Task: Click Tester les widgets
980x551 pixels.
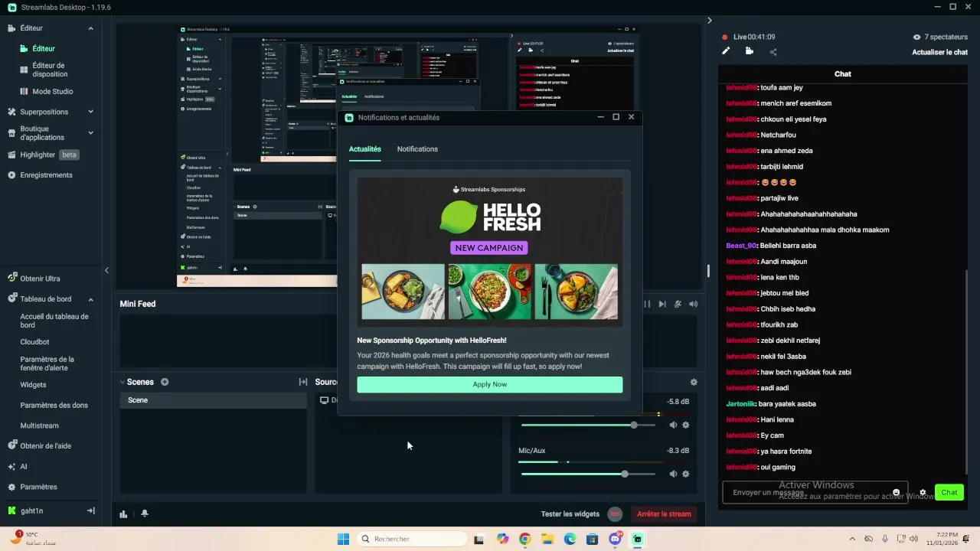Action: click(570, 514)
